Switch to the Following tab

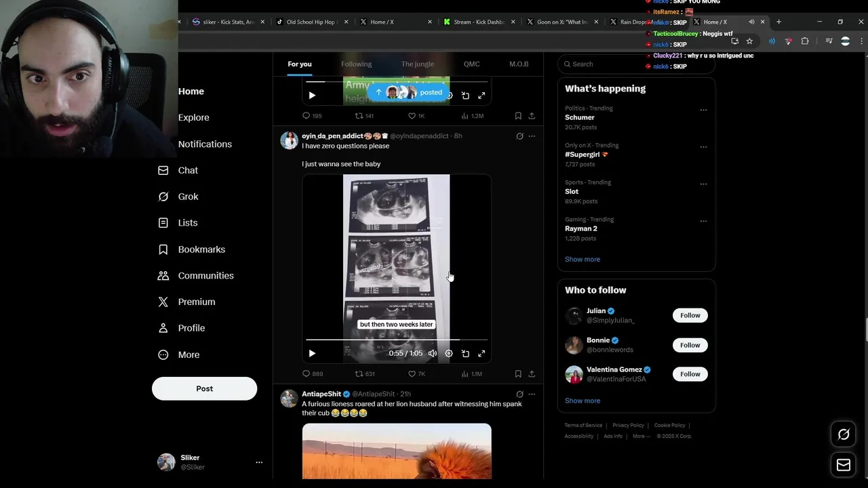pos(356,64)
